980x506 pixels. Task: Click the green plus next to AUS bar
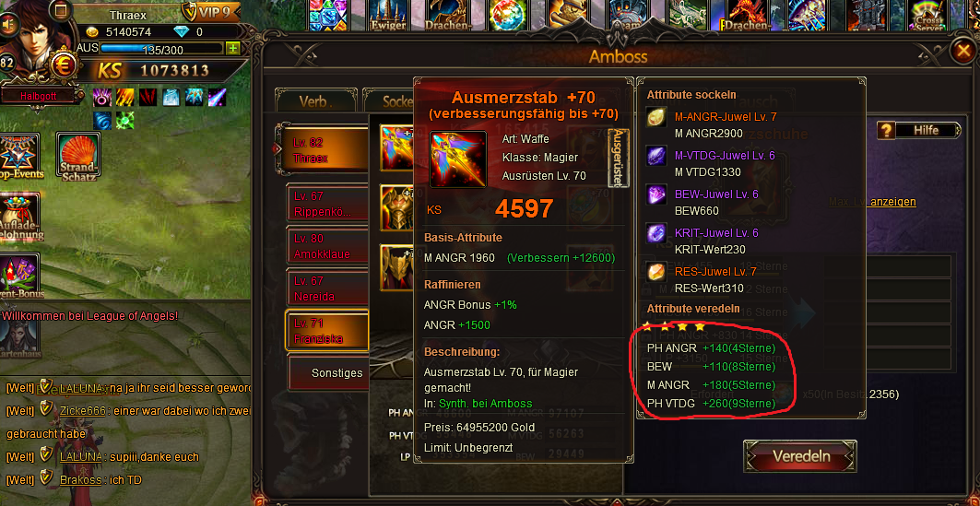click(x=232, y=48)
